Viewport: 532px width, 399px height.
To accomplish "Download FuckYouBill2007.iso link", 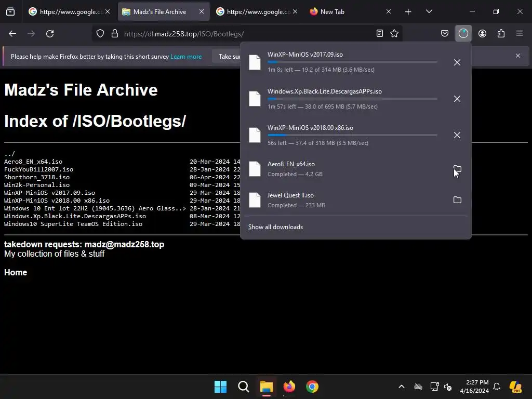I will coord(38,169).
